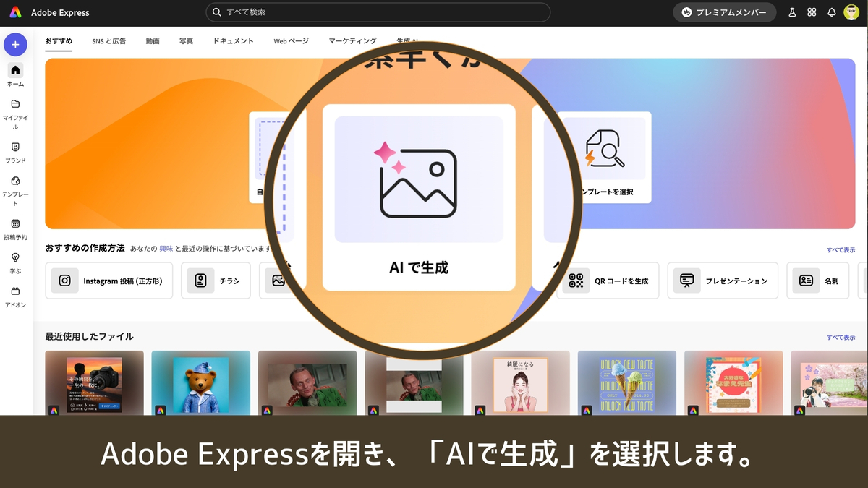Open the notifications bell
This screenshot has height=488, width=868.
[831, 12]
